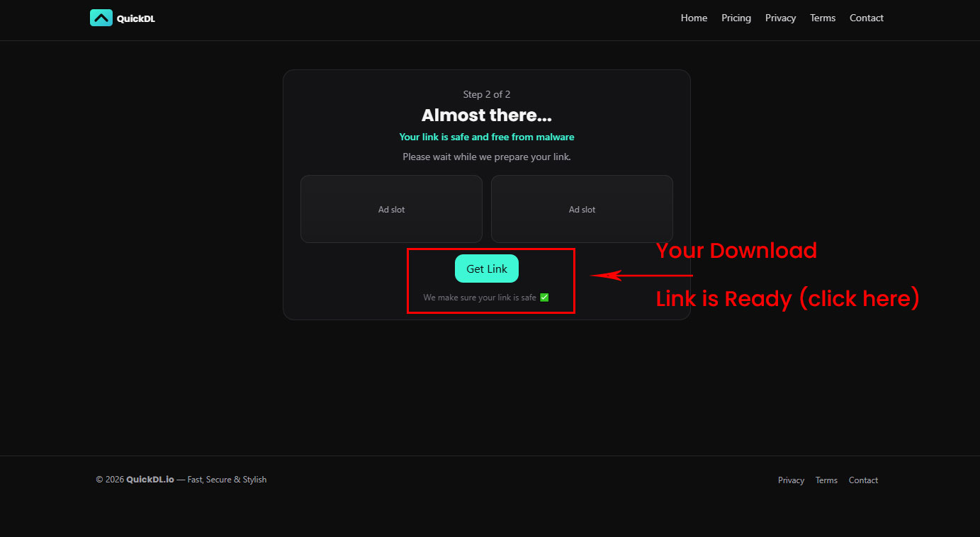Viewport: 980px width, 537px height.
Task: Select the footer Contact link
Action: tap(863, 480)
